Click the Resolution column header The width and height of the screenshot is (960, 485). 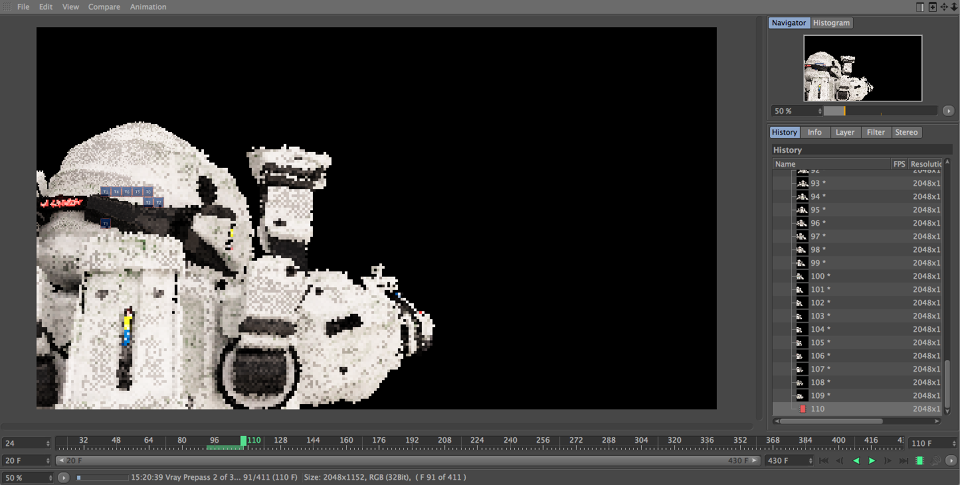coord(926,164)
